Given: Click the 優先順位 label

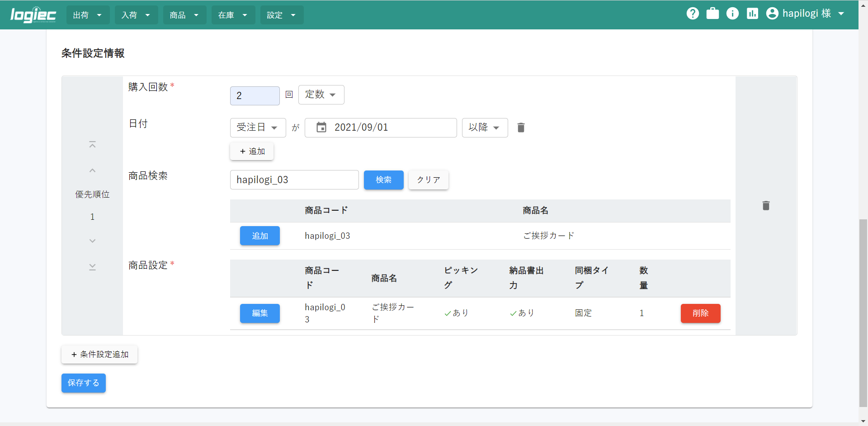Looking at the screenshot, I should tap(92, 194).
